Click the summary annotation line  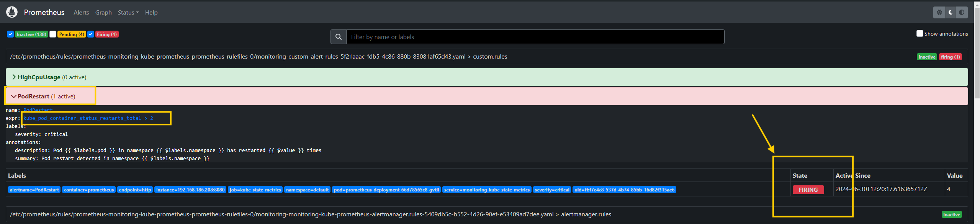(x=112, y=158)
